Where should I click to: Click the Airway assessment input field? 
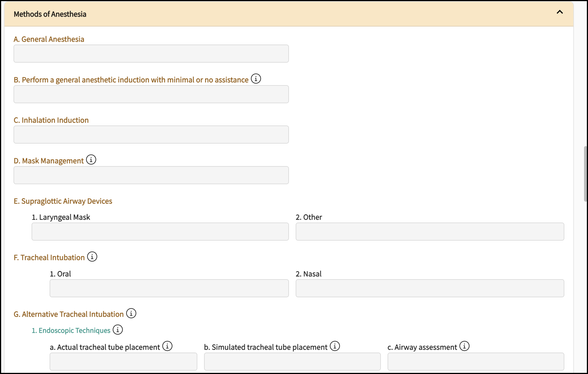coord(476,361)
